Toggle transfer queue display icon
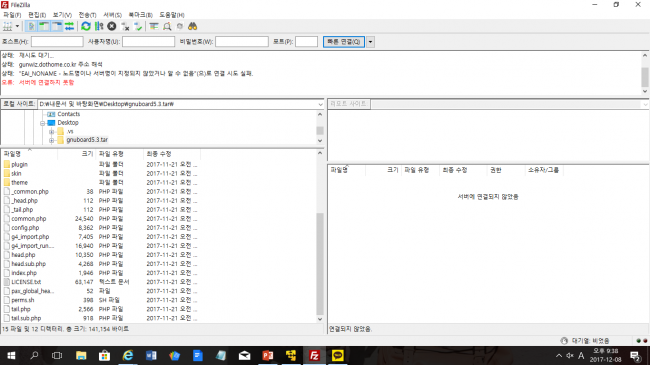 tap(69, 27)
